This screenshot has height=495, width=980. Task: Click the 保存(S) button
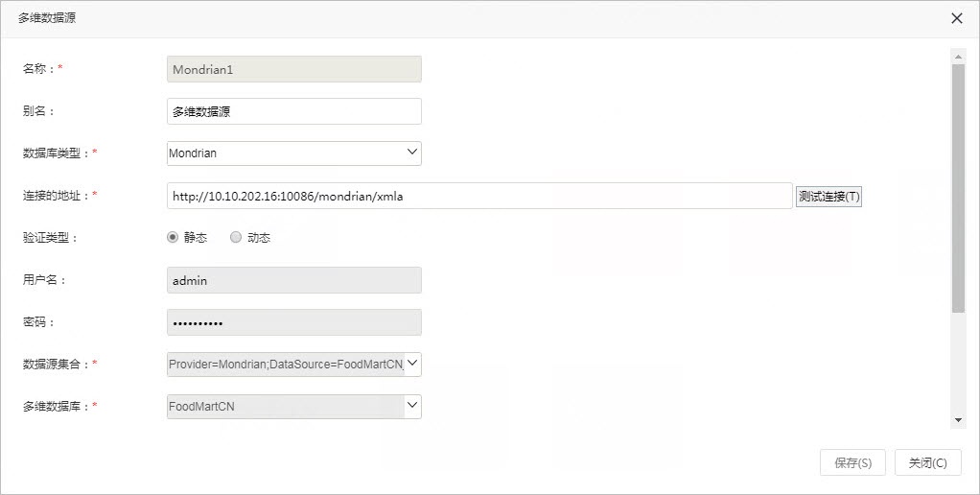point(852,462)
